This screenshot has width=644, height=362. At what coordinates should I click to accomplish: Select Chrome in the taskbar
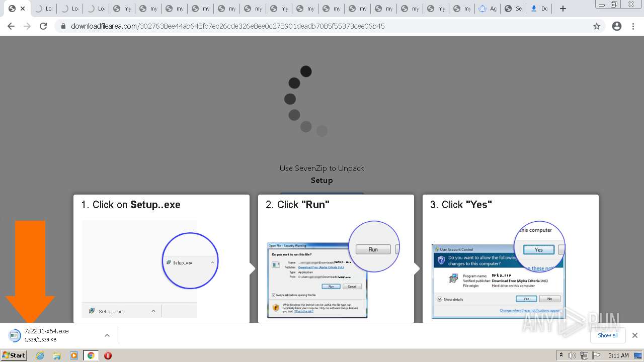(91, 355)
